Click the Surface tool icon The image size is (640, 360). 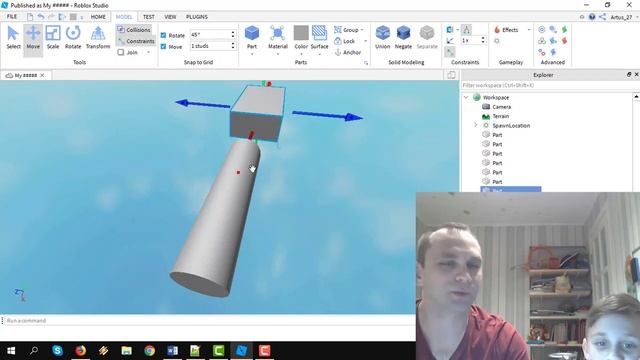pos(319,33)
